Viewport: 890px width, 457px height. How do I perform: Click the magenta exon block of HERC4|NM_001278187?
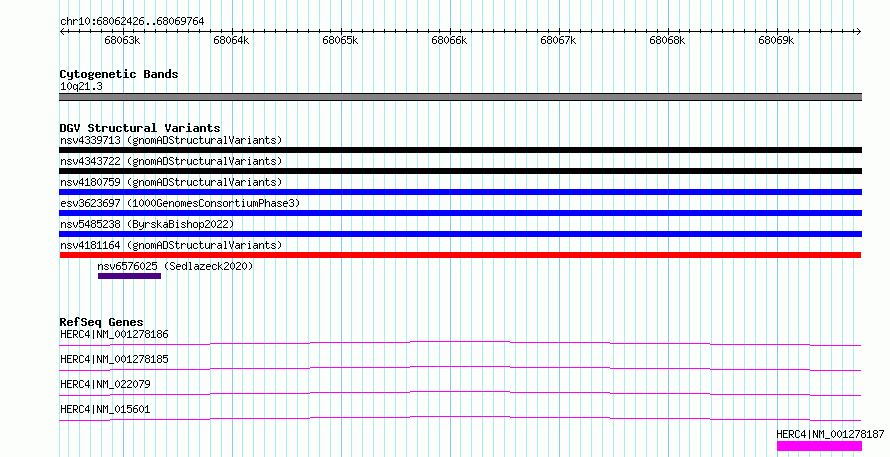click(819, 446)
